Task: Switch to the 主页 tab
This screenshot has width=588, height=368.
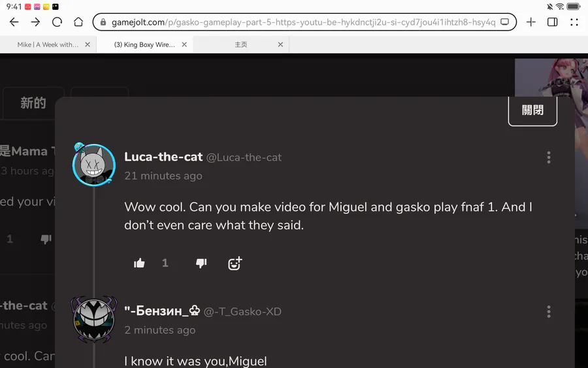Action: [x=241, y=44]
